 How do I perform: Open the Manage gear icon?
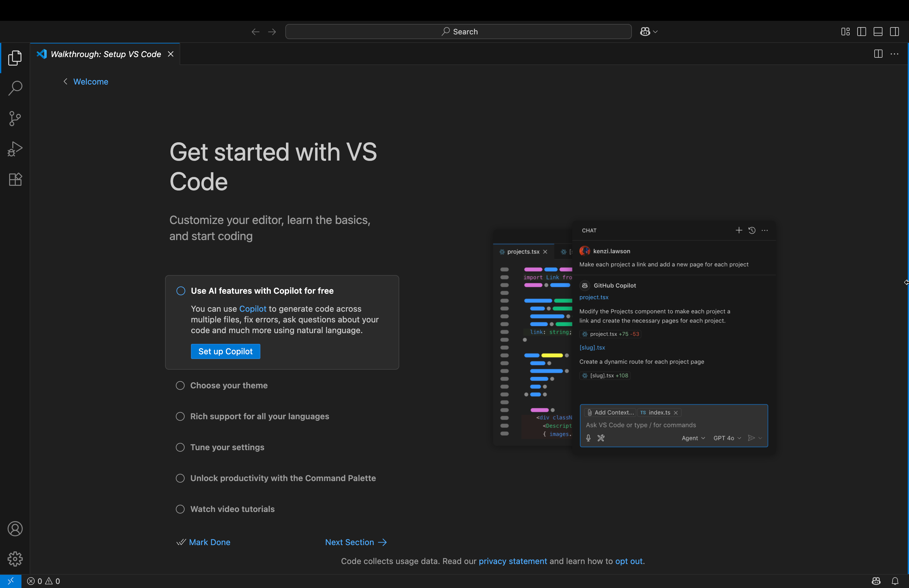point(15,559)
